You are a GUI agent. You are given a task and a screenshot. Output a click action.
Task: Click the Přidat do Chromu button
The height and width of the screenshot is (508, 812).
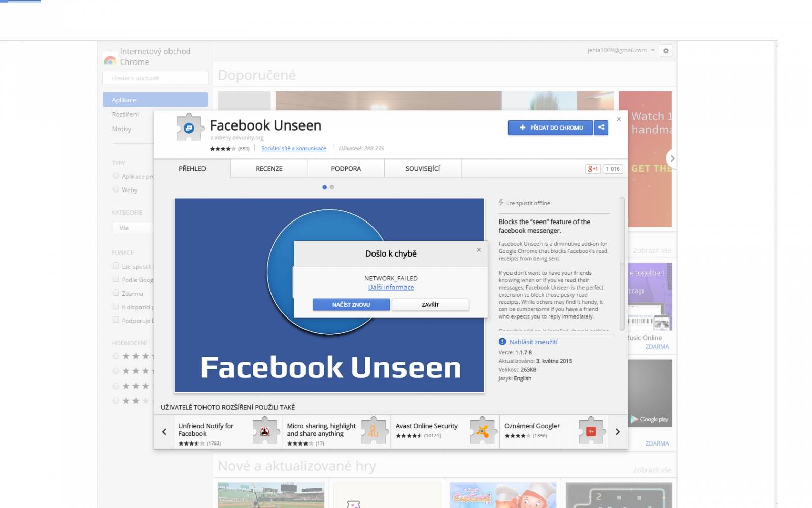(x=550, y=128)
